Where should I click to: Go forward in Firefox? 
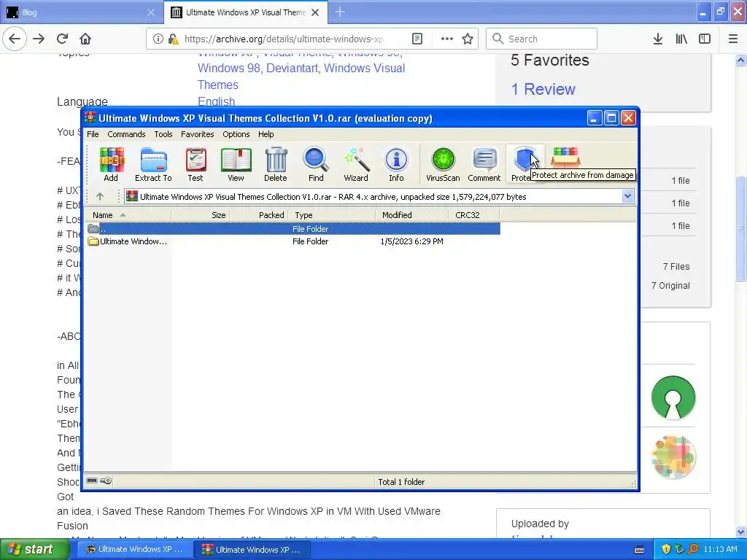click(x=39, y=39)
